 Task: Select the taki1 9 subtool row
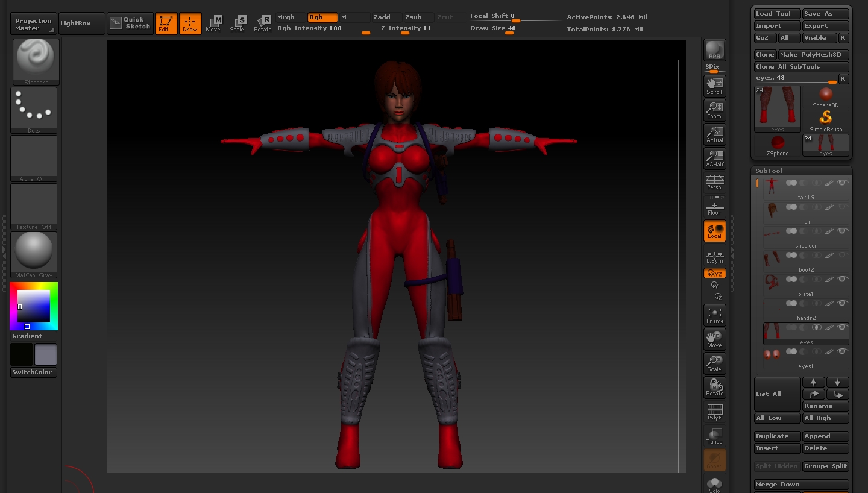(x=806, y=189)
